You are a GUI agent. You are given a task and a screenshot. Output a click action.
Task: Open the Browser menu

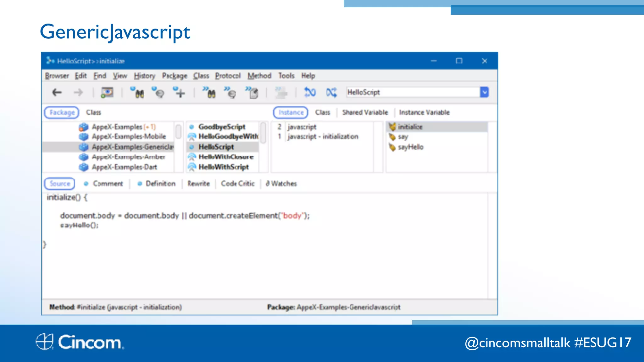57,76
